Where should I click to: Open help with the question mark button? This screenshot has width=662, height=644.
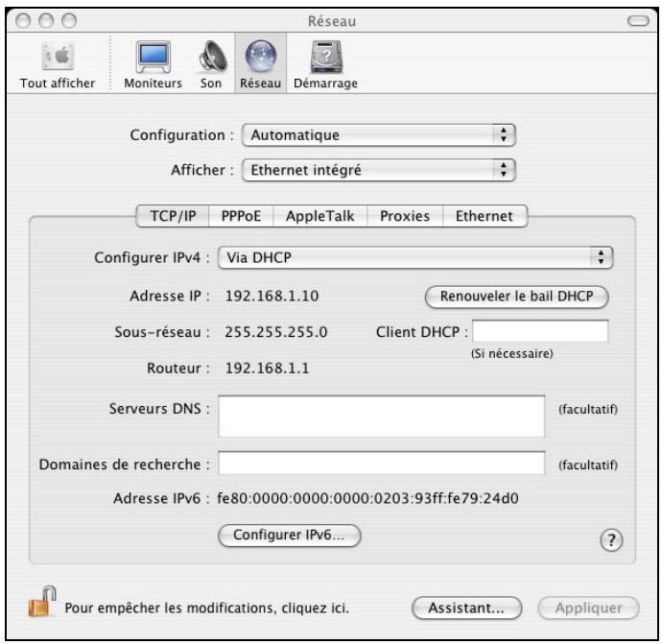[x=611, y=540]
